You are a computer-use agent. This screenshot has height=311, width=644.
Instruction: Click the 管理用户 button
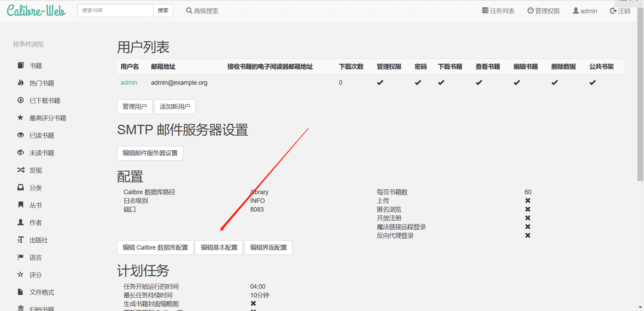(135, 107)
